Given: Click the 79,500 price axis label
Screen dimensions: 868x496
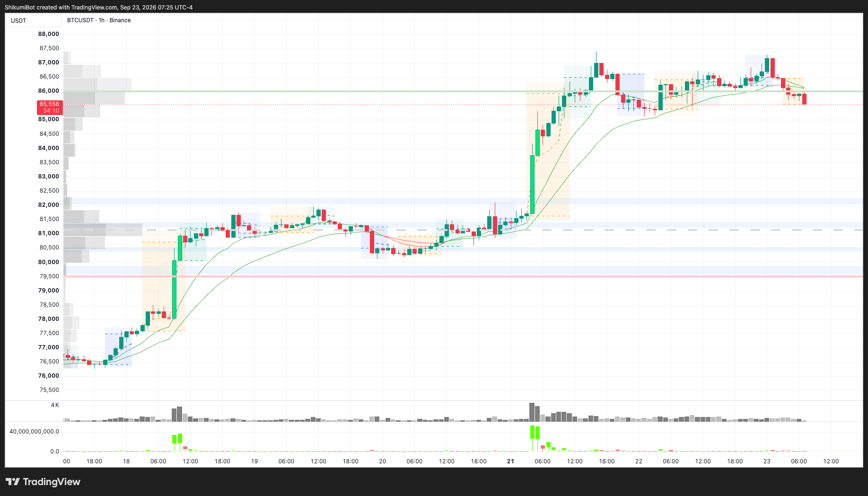Looking at the screenshot, I should pyautogui.click(x=49, y=276).
